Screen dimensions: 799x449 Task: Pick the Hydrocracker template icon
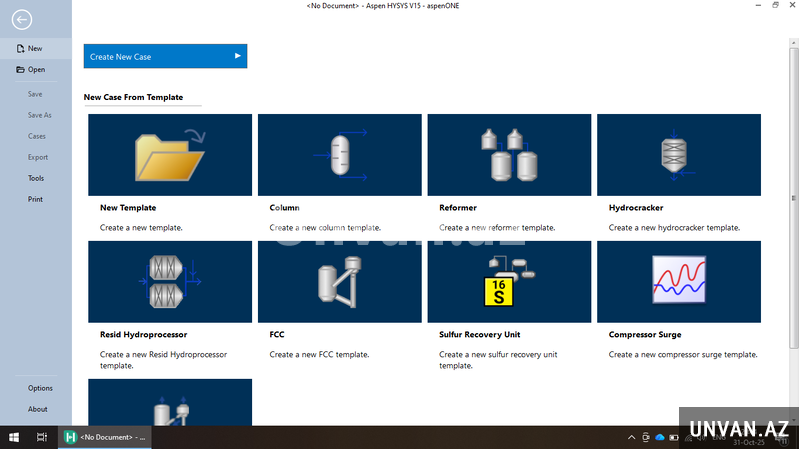677,154
